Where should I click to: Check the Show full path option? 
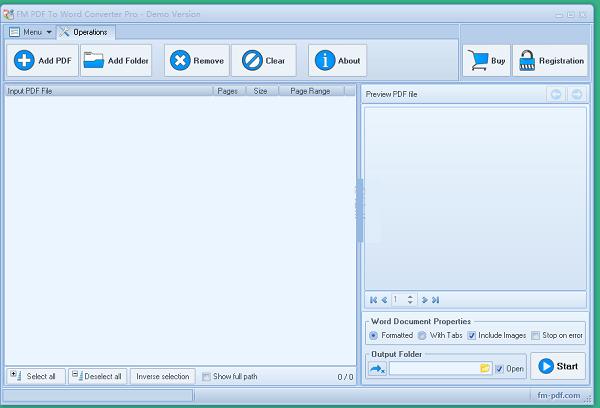point(207,377)
